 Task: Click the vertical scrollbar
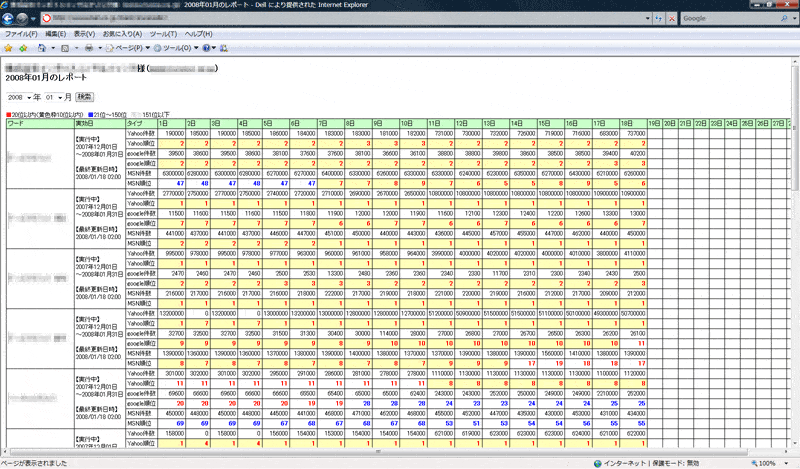point(795,253)
